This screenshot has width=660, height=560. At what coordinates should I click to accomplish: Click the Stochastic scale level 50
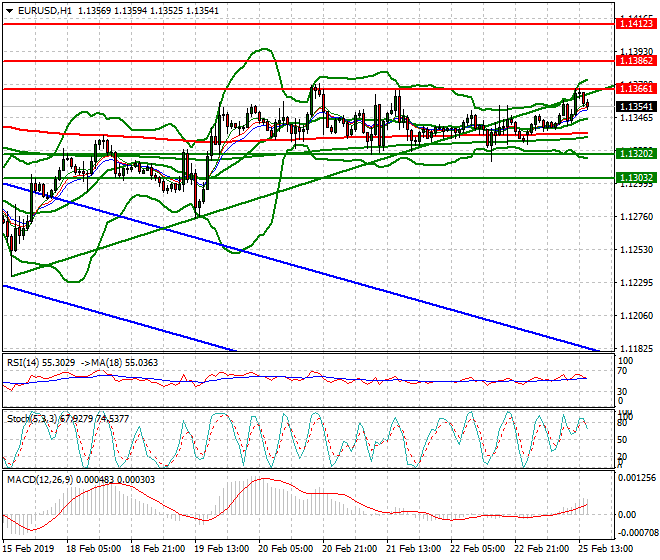click(x=622, y=440)
